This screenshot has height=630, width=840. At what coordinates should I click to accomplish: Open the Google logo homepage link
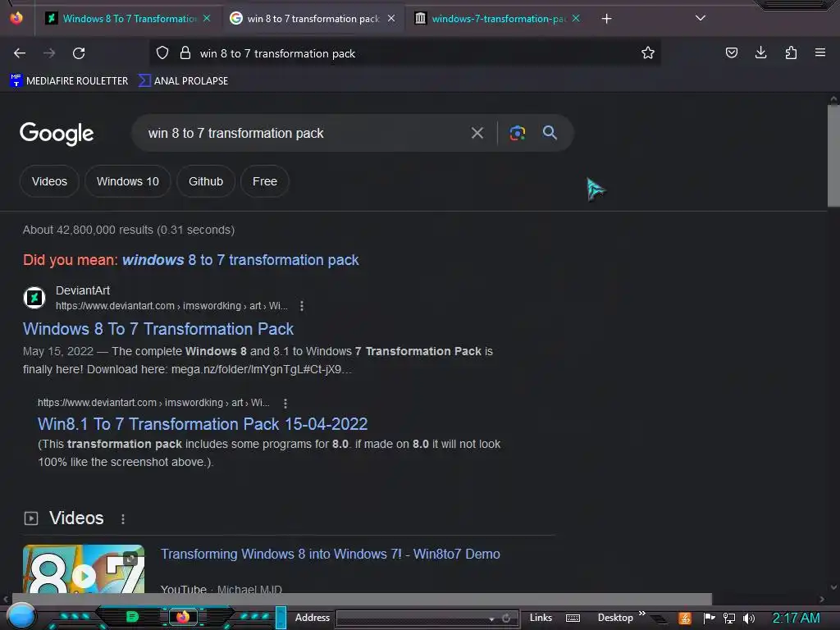coord(57,134)
